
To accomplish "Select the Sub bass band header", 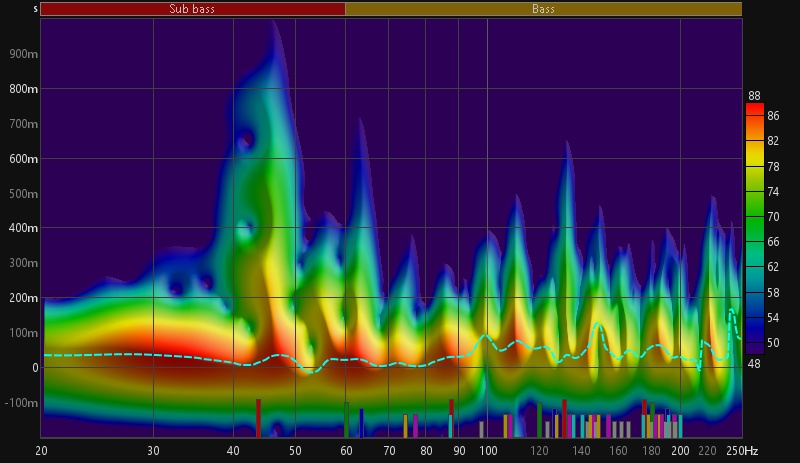I will tap(192, 9).
